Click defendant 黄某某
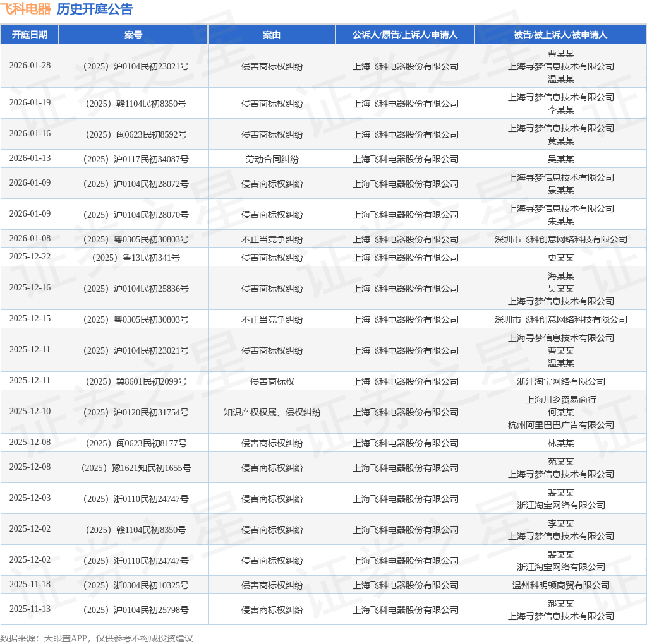The image size is (647, 644). (x=561, y=141)
